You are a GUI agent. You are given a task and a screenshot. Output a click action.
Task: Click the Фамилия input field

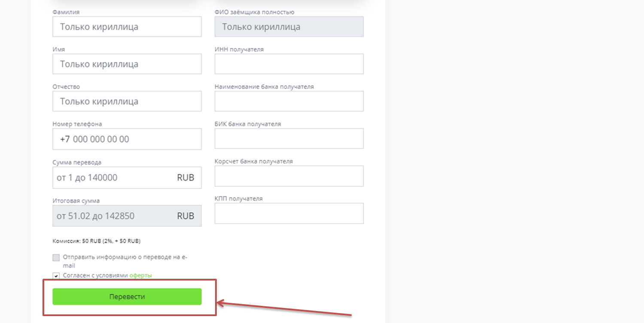[x=127, y=27]
